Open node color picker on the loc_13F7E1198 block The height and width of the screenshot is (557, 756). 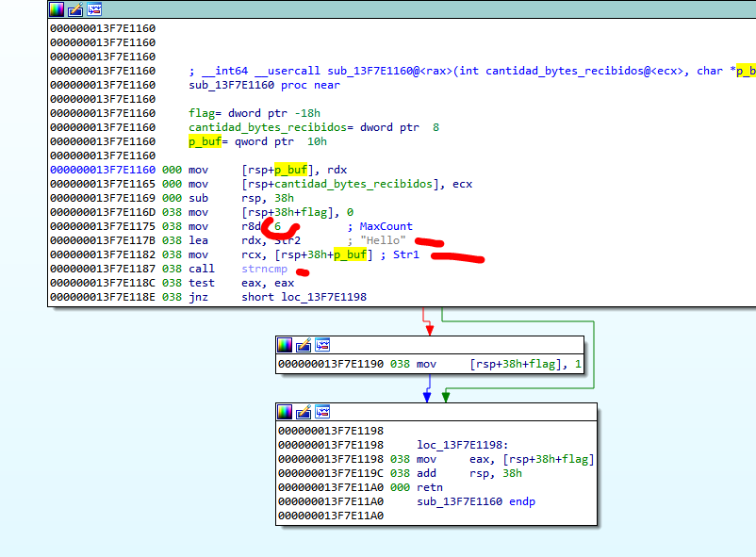point(285,412)
